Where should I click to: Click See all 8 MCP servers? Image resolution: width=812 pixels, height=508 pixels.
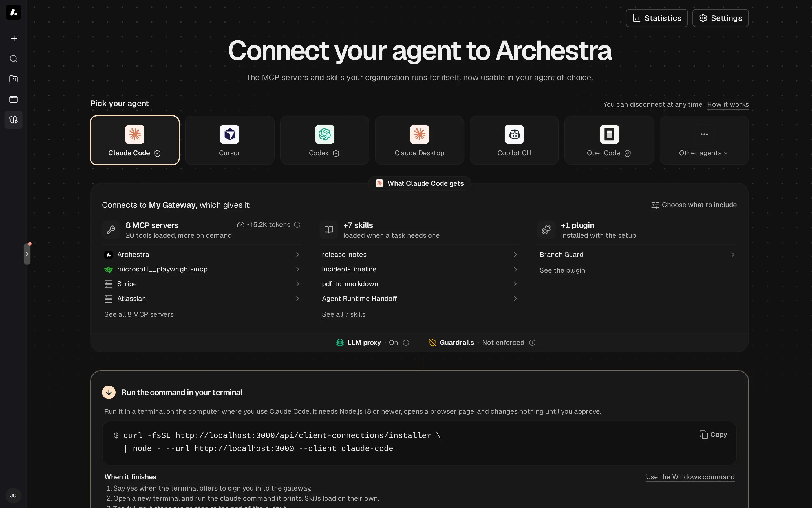pyautogui.click(x=139, y=314)
